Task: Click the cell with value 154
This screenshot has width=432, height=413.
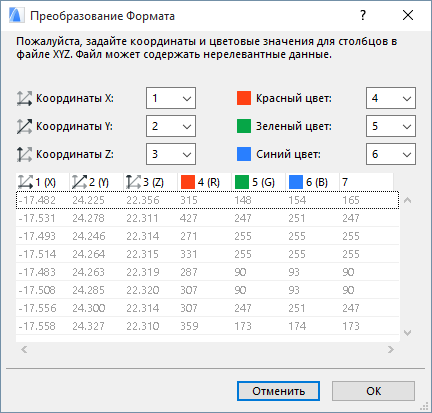Action: [x=297, y=200]
